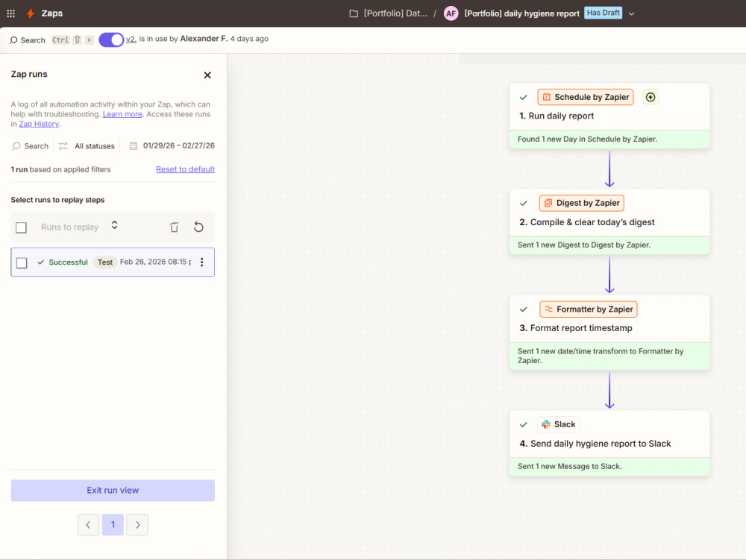Open the v2. version link
This screenshot has width=746, height=560.
pos(131,39)
